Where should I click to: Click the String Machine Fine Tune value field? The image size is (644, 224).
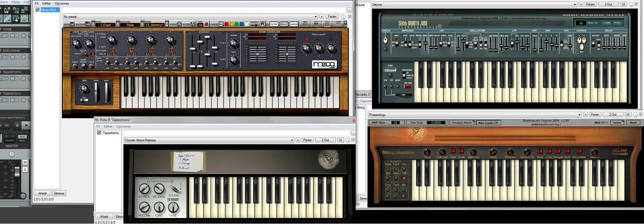point(436,122)
